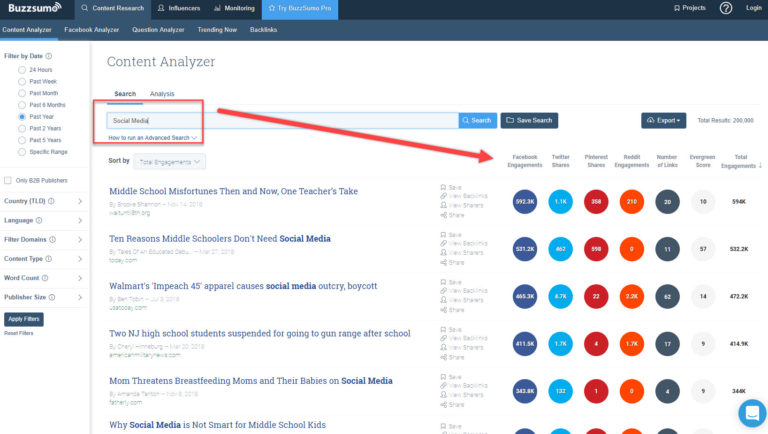The height and width of the screenshot is (434, 768).
Task: Click 1.1K Twitter shares circle
Action: pyautogui.click(x=560, y=202)
